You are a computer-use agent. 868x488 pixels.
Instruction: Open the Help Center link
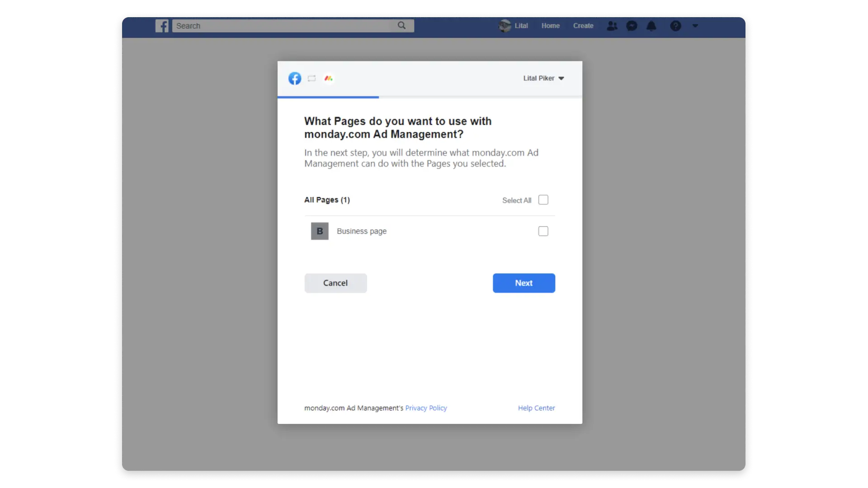[x=537, y=408]
